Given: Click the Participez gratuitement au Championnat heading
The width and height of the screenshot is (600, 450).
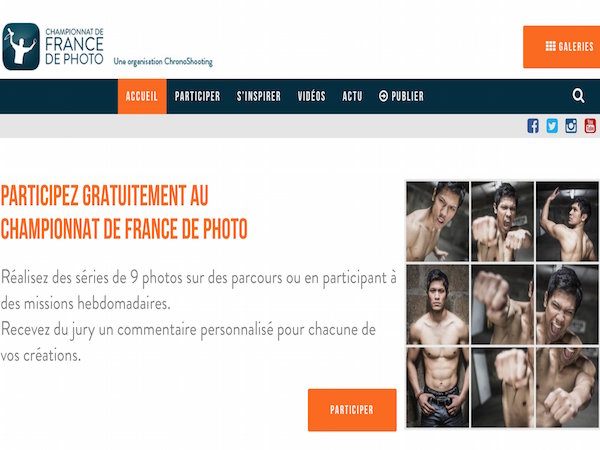Looking at the screenshot, I should [x=124, y=212].
